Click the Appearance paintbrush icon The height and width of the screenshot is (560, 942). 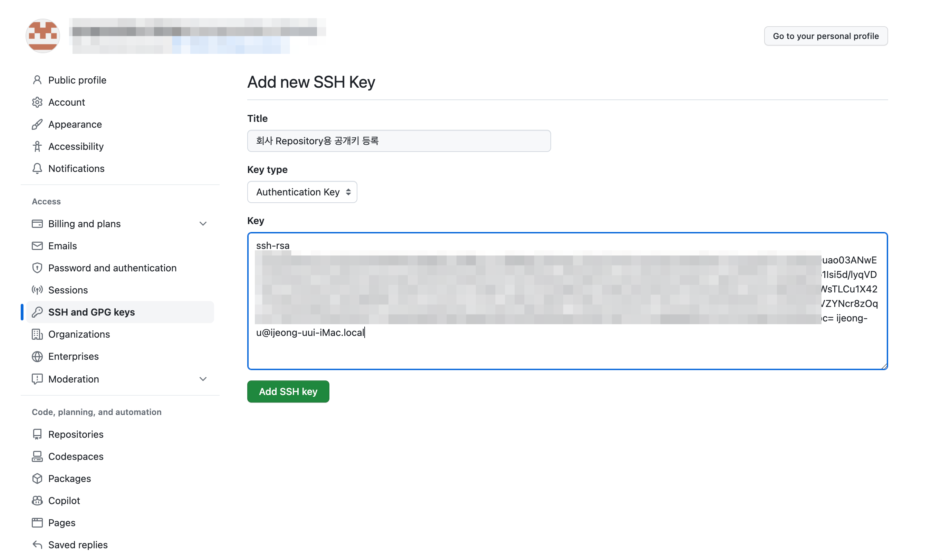point(37,125)
